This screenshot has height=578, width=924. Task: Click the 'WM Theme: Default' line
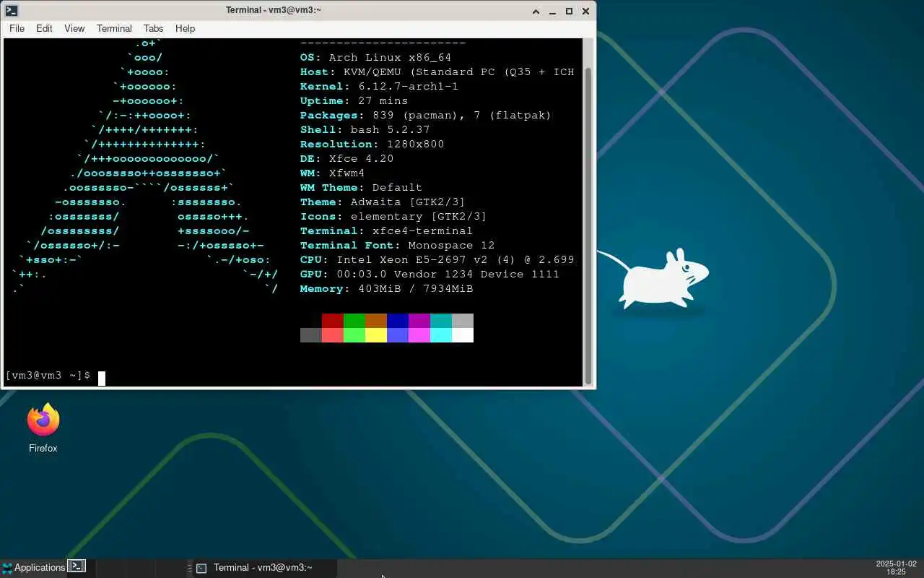(362, 188)
